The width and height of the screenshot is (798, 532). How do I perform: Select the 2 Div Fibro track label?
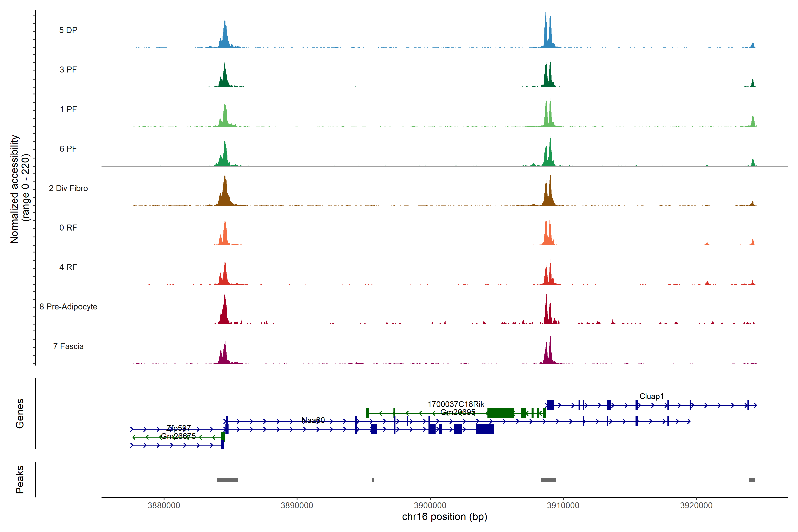point(68,188)
